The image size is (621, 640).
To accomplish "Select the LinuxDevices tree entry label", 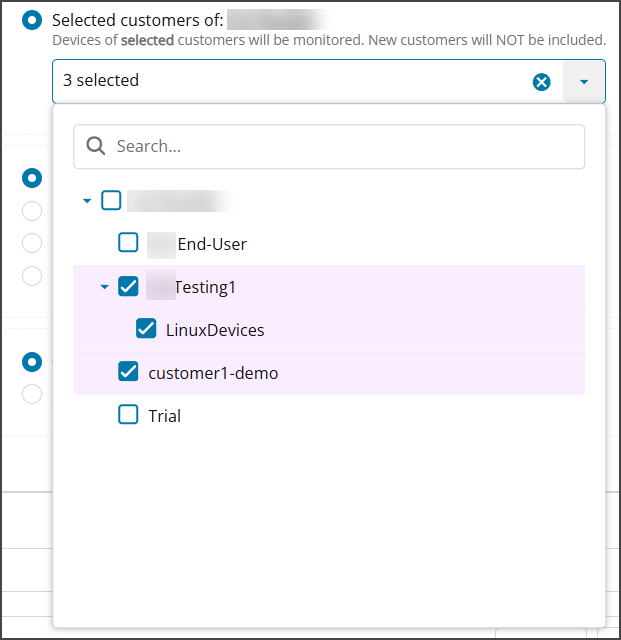I will [215, 330].
